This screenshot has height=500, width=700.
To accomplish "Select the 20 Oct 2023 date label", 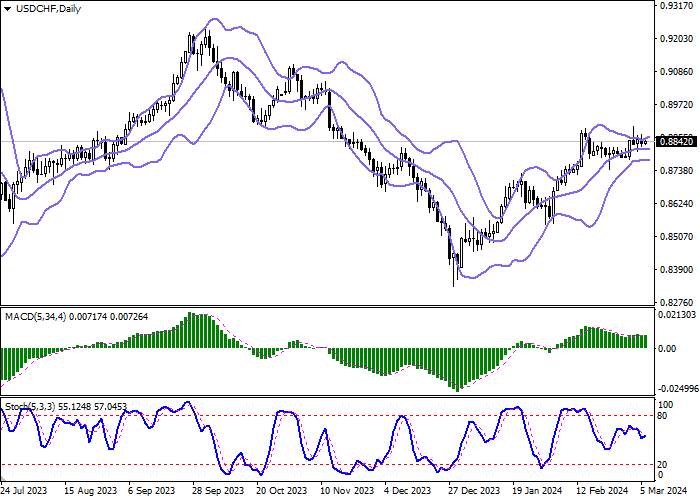I will pos(282,490).
